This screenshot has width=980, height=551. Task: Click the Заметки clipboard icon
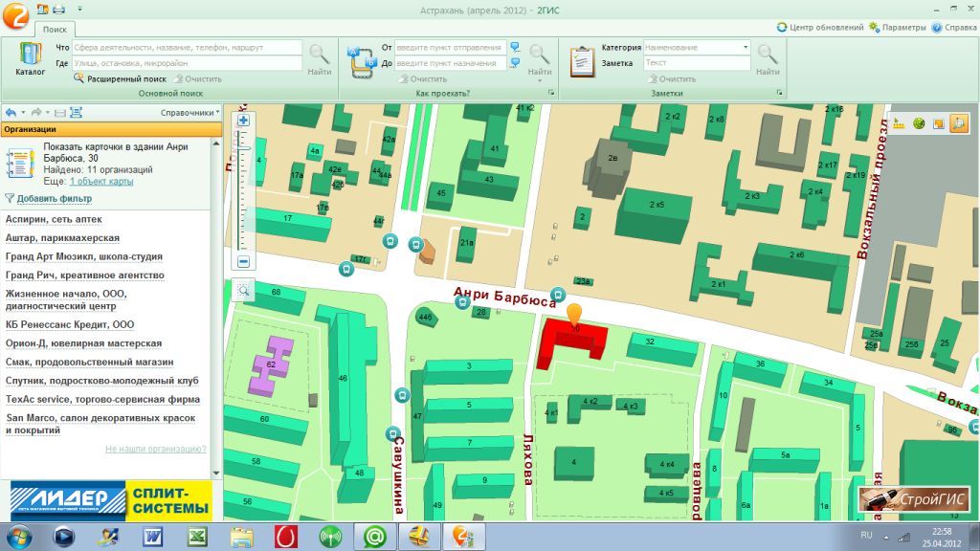pos(582,61)
